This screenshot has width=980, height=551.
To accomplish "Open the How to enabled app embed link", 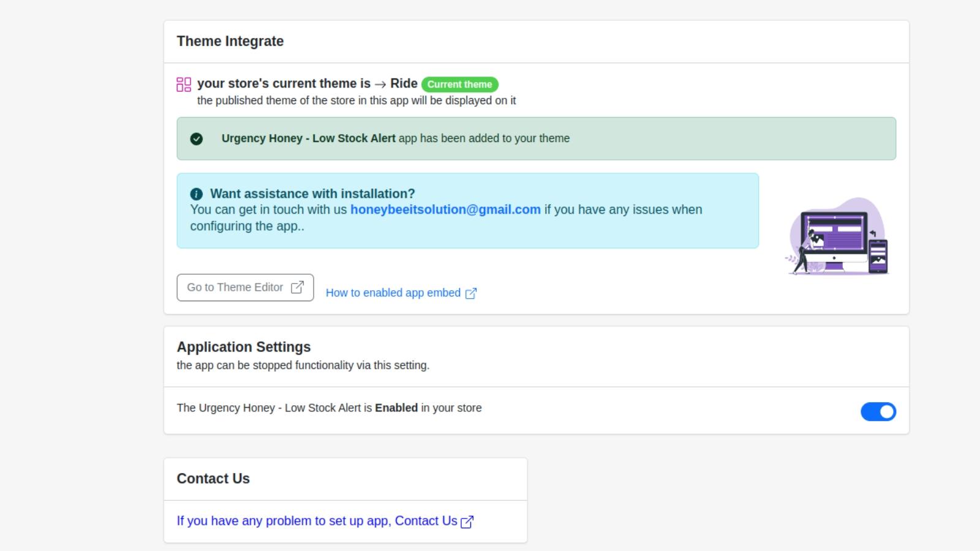I will tap(401, 293).
